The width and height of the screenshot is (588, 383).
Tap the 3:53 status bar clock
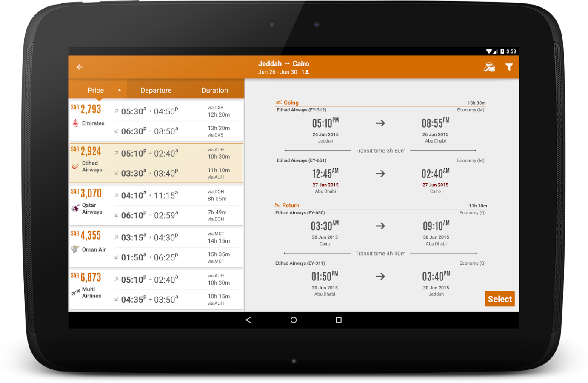coord(511,51)
